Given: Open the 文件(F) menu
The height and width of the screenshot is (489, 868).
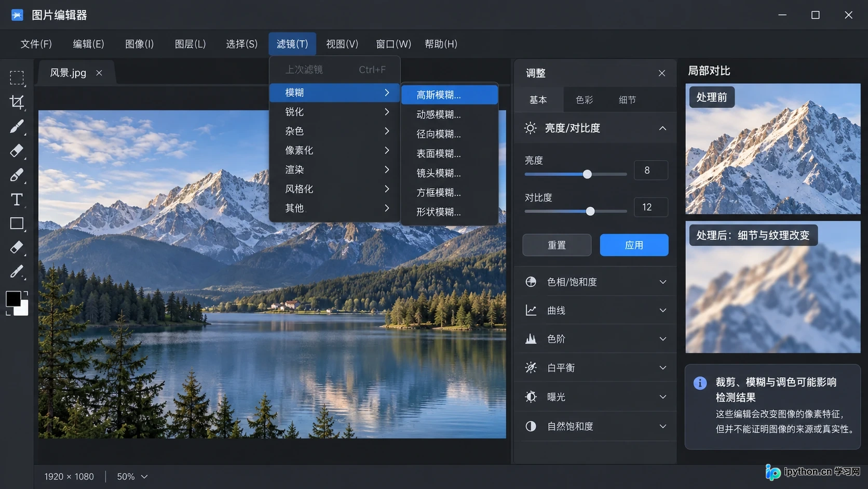Looking at the screenshot, I should [x=36, y=44].
